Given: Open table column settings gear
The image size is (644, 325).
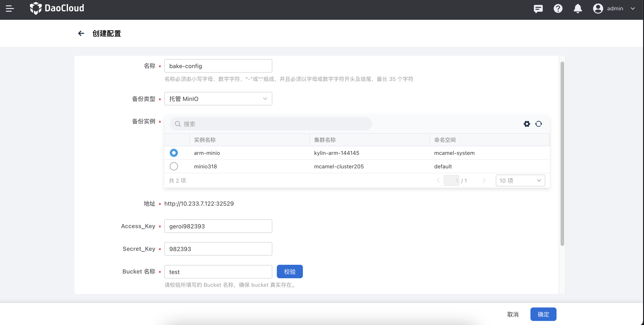Looking at the screenshot, I should (x=527, y=124).
